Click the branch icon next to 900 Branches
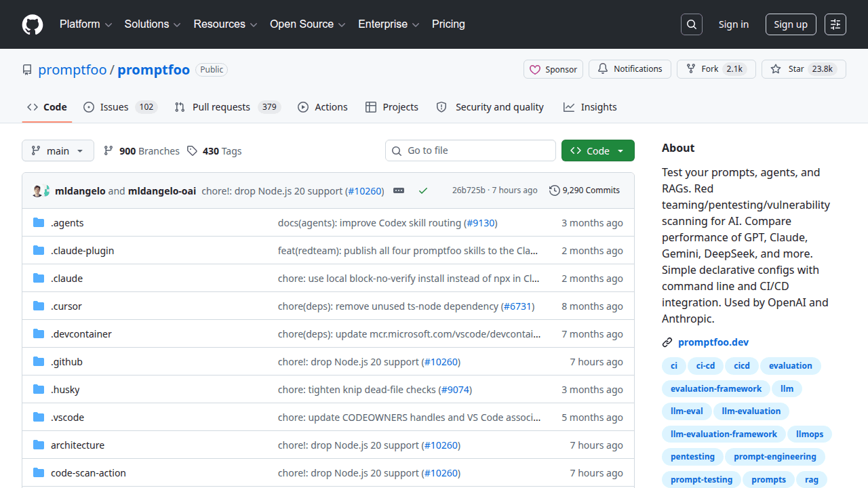The width and height of the screenshot is (868, 488). pos(108,150)
